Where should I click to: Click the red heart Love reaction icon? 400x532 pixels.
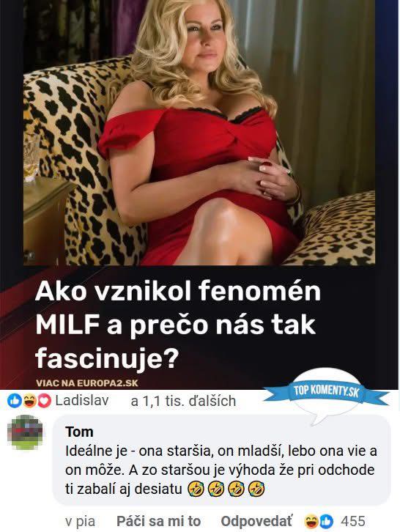tap(45, 402)
